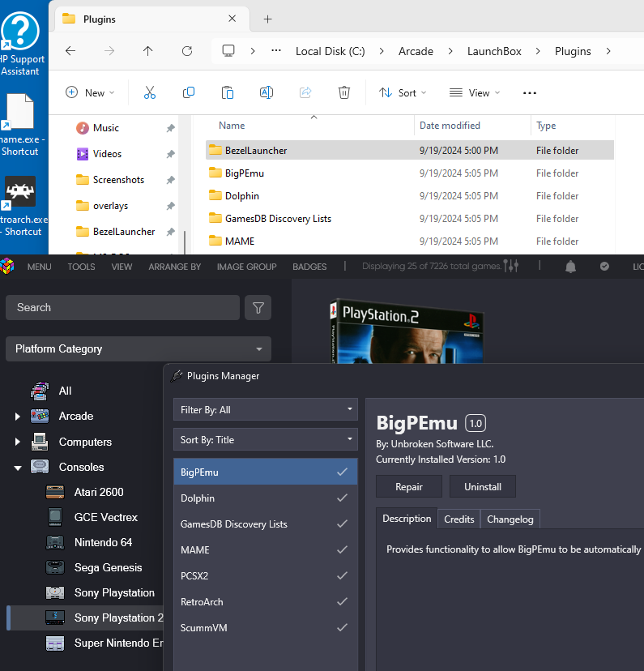Image resolution: width=644 pixels, height=671 pixels.
Task: Open the ARRANGE BY menu
Action: coord(174,267)
